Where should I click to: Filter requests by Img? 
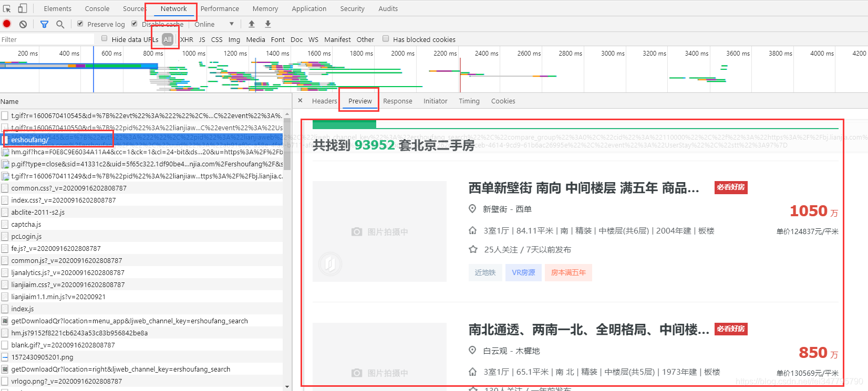point(234,39)
